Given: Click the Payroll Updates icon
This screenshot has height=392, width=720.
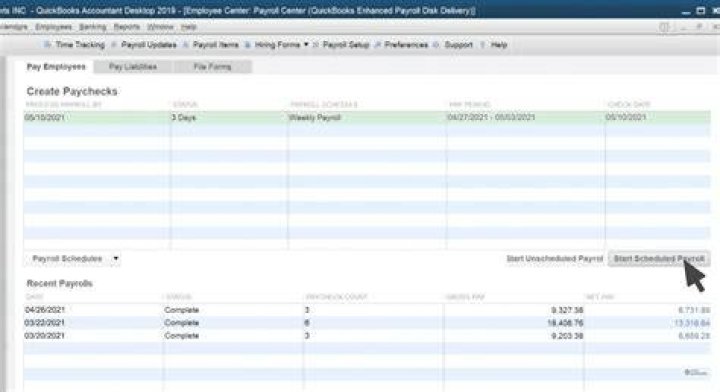Looking at the screenshot, I should 114,45.
